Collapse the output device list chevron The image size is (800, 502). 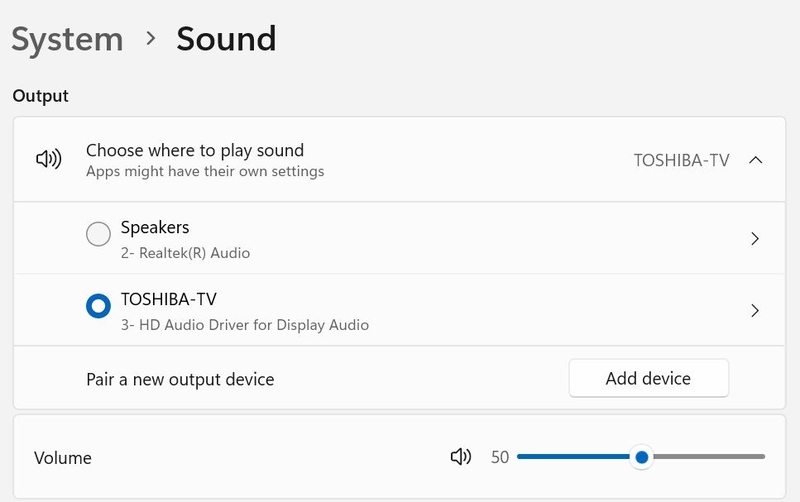tap(755, 160)
